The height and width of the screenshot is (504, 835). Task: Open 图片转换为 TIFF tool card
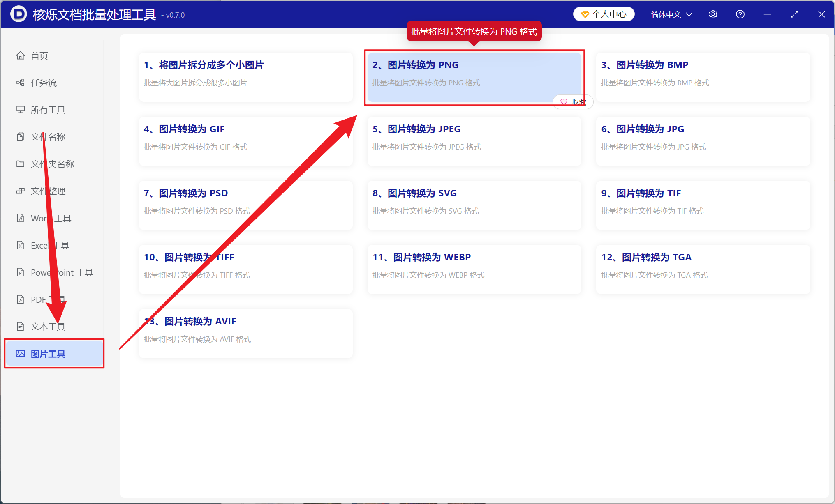(245, 269)
